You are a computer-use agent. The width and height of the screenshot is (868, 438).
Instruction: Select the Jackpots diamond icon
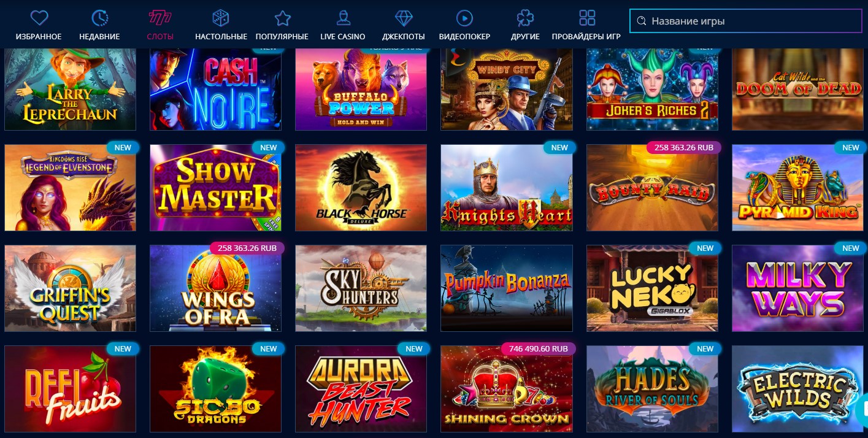pos(404,17)
